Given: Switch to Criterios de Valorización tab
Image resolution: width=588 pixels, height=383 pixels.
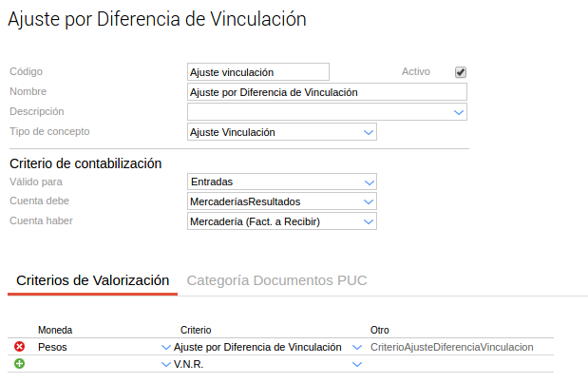Looking at the screenshot, I should (x=93, y=280).
